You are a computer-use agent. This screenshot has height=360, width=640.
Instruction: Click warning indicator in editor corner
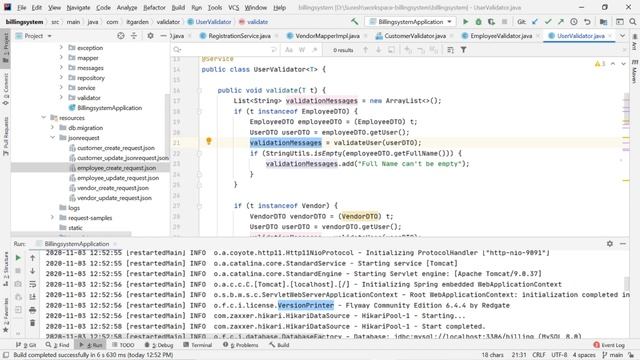tap(600, 64)
